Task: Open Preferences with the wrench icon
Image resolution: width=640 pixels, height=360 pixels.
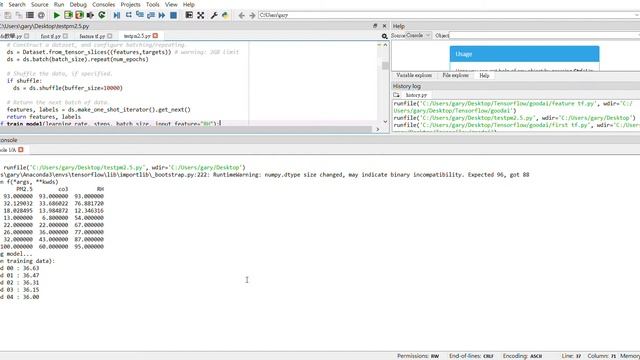Action: point(213,15)
